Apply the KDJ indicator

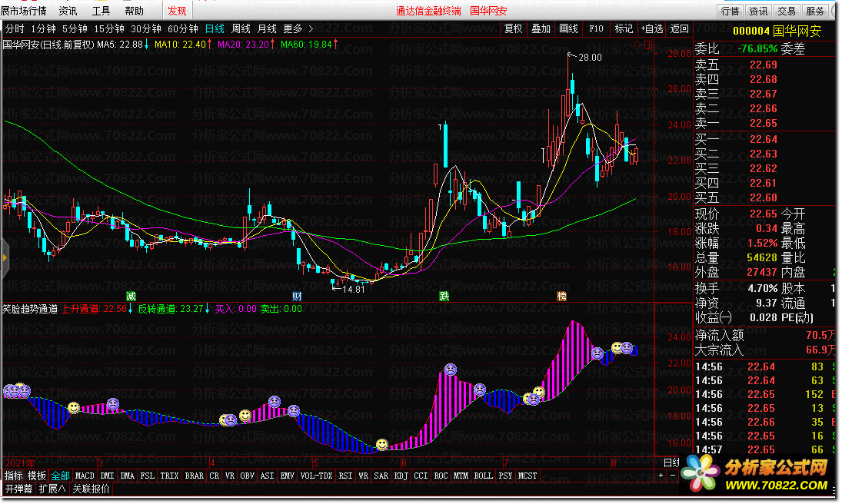click(401, 476)
